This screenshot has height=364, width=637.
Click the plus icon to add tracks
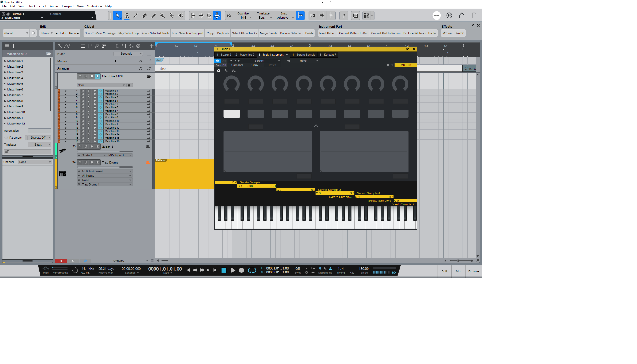(x=151, y=46)
